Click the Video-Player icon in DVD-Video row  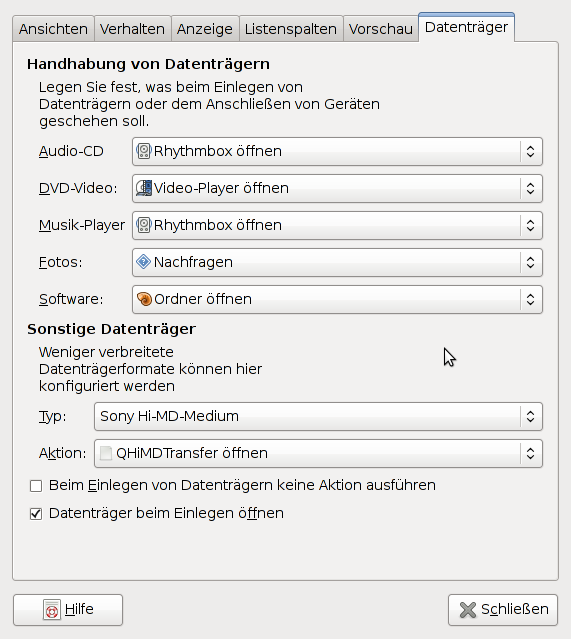point(143,188)
